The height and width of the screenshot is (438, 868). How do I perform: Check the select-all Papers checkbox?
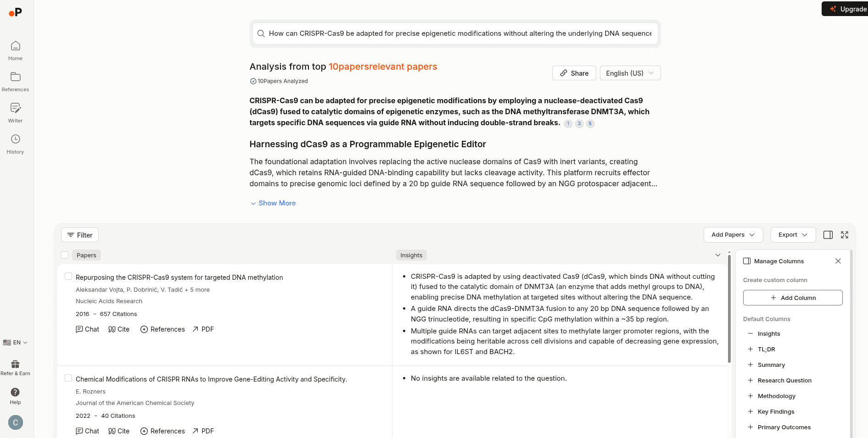65,255
